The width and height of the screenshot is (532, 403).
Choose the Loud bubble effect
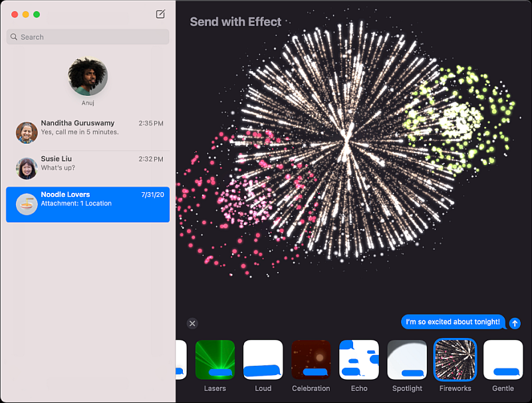pyautogui.click(x=263, y=360)
